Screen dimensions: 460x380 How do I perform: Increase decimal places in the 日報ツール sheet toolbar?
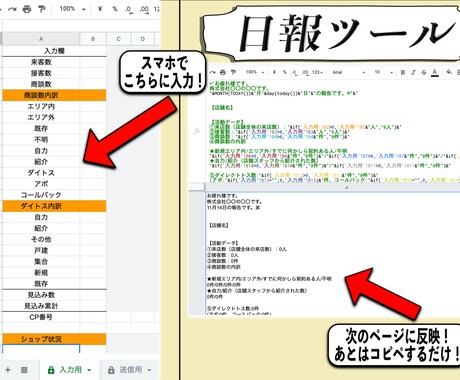pos(305,72)
